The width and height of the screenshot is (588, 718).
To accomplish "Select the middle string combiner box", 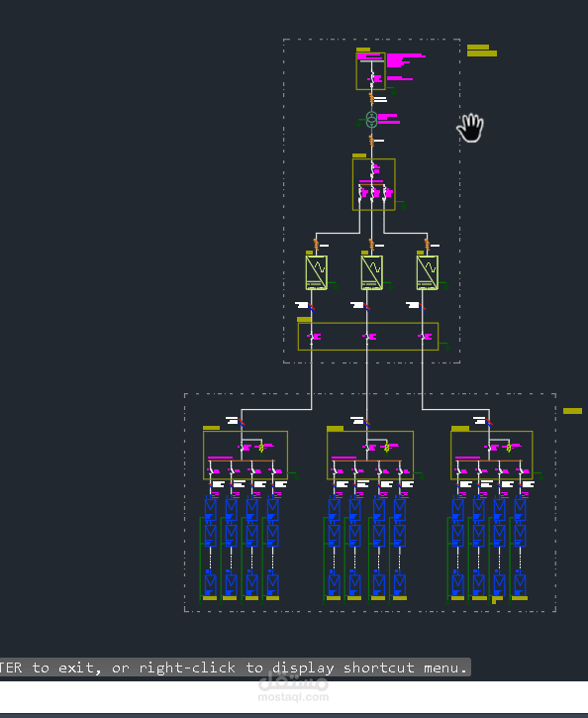I will pyautogui.click(x=370, y=456).
